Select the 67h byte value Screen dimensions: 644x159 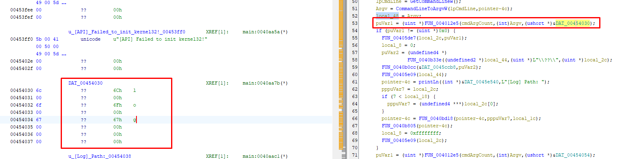(x=117, y=120)
